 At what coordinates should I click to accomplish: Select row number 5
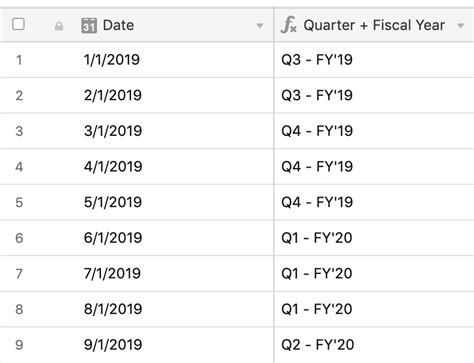[19, 202]
